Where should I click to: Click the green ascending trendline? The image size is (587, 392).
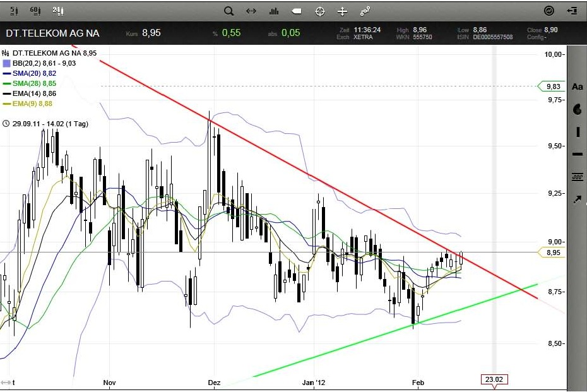pyautogui.click(x=395, y=330)
